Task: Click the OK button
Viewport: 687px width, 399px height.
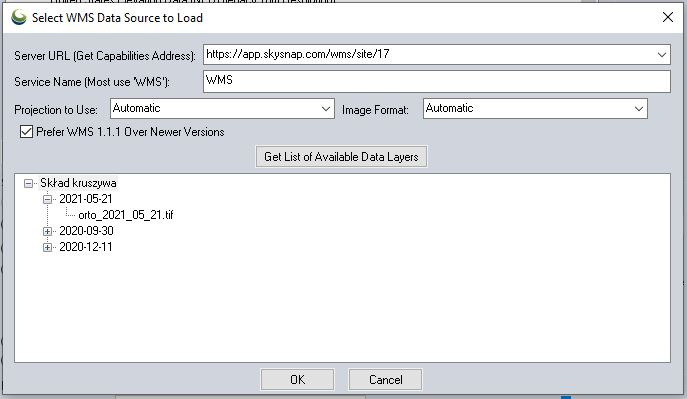Action: [x=297, y=379]
